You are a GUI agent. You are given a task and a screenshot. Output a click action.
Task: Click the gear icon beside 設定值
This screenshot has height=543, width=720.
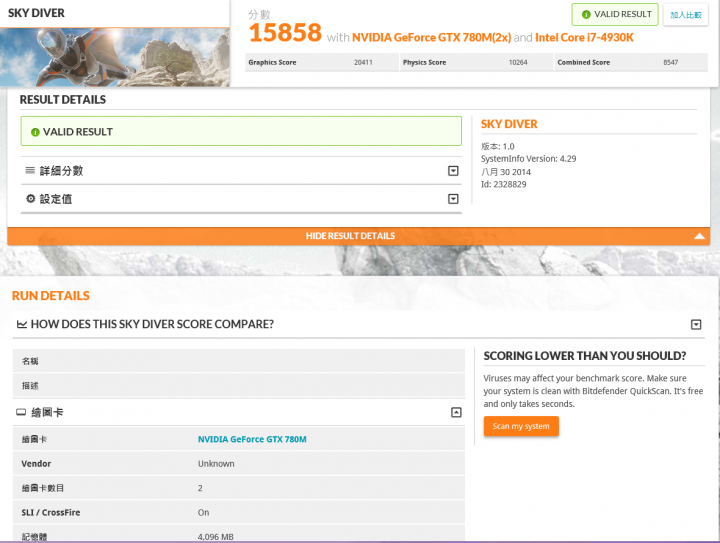[x=30, y=198]
